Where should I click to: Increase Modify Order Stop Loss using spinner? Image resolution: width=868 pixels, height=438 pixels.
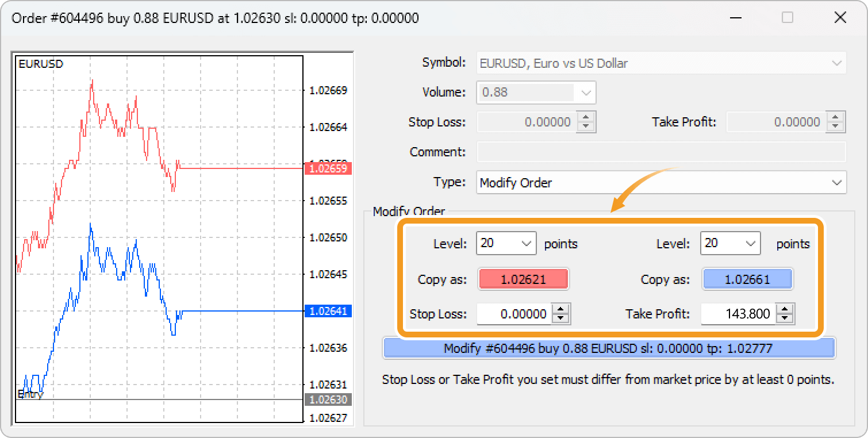pyautogui.click(x=560, y=310)
